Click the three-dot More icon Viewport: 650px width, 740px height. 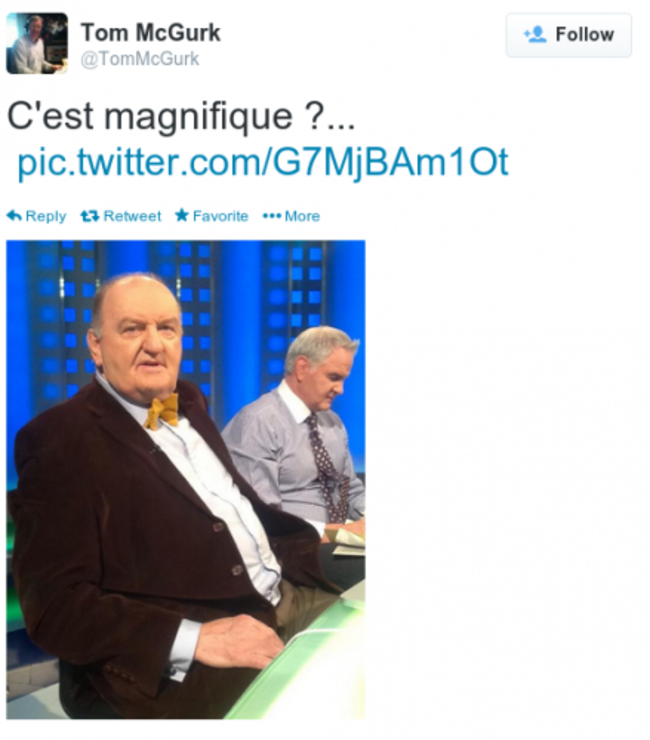272,216
